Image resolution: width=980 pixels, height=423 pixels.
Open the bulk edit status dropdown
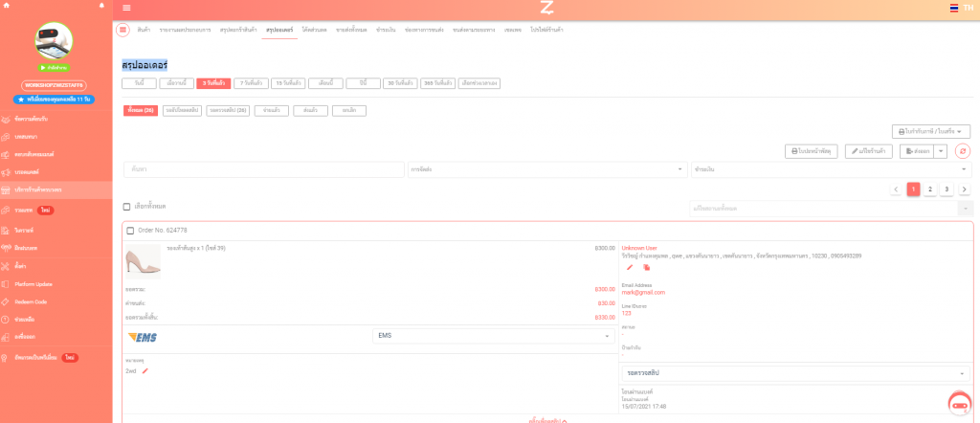pos(832,208)
